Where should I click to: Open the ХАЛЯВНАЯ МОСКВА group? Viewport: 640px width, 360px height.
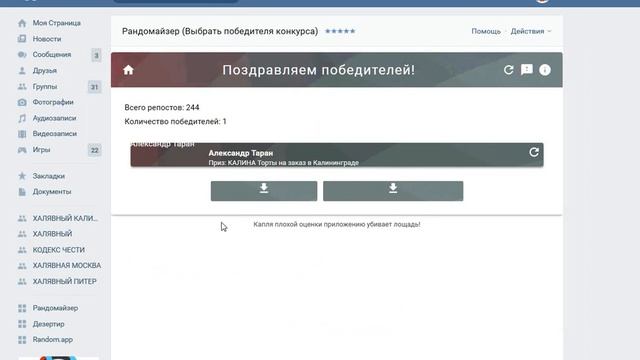coord(67,266)
